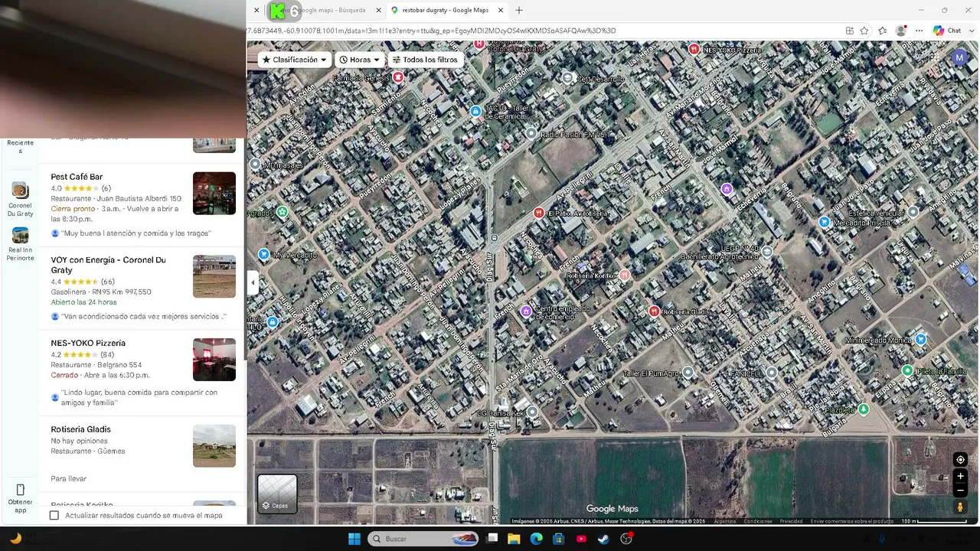
Task: Select the My Mercadito shopping marker
Action: click(x=264, y=254)
